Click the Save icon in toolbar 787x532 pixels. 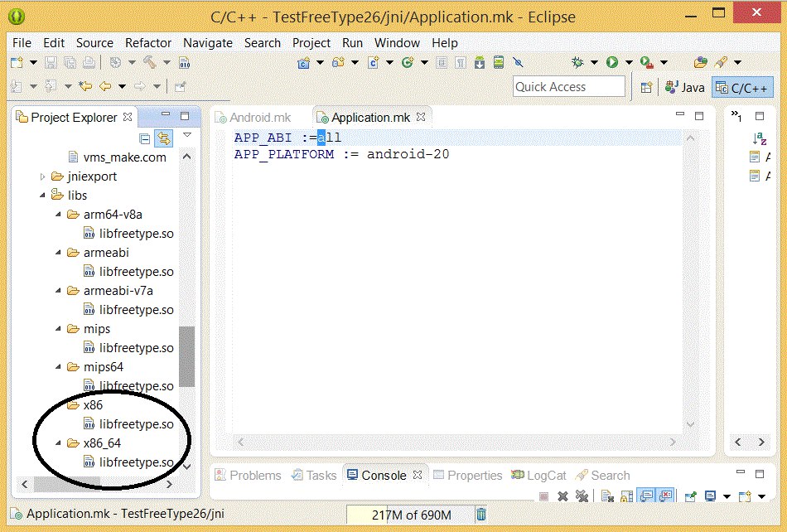point(51,63)
